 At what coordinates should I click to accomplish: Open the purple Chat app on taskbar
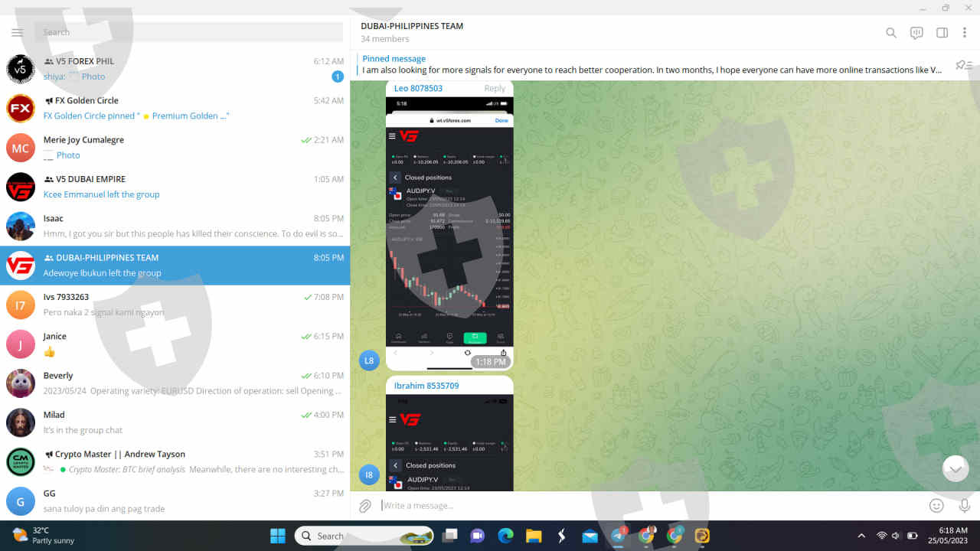pyautogui.click(x=478, y=536)
